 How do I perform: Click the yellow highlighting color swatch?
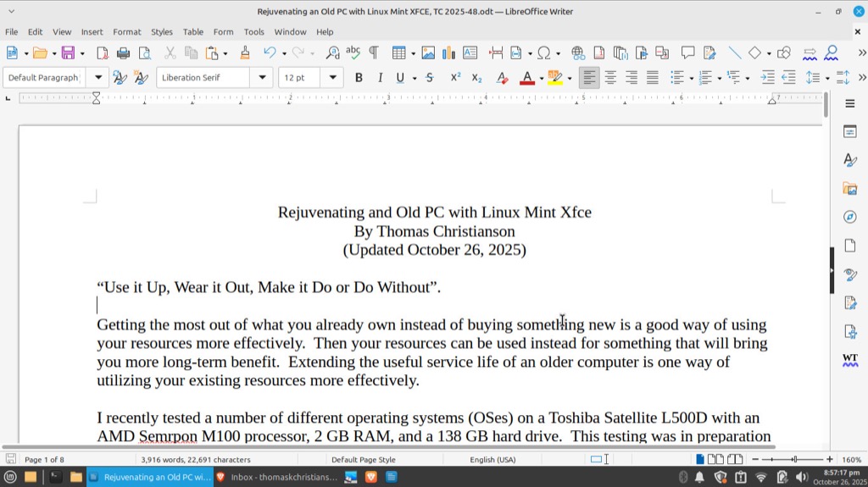coord(554,78)
